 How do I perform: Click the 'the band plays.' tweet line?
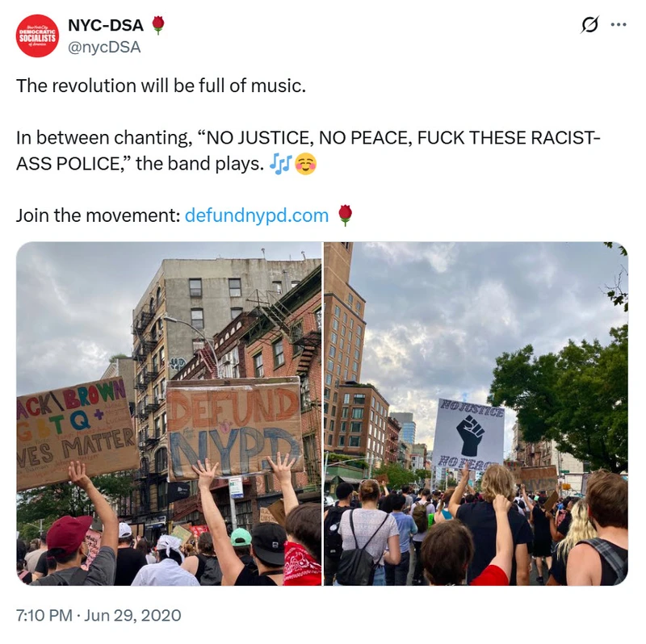pos(199,164)
